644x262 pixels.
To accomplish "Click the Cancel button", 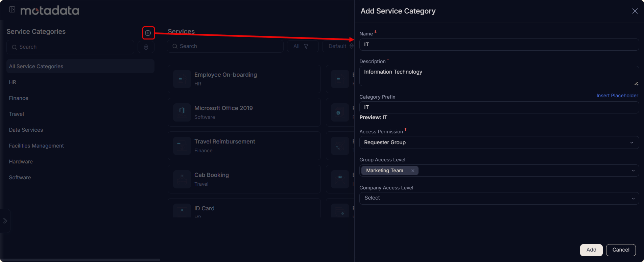I will [621, 250].
